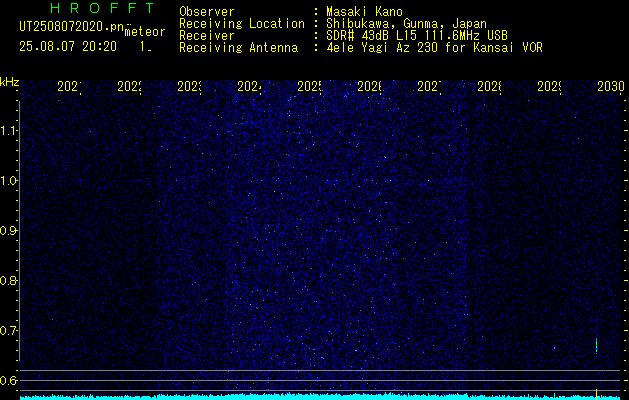Click the 2021 time axis label
Viewport: 629px width, 400px height.
(69, 86)
